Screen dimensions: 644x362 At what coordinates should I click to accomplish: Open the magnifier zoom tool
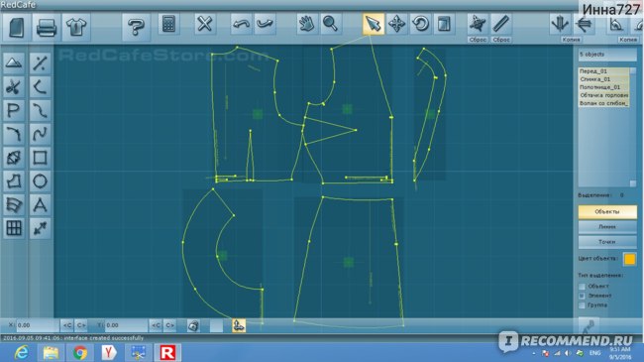pyautogui.click(x=330, y=24)
